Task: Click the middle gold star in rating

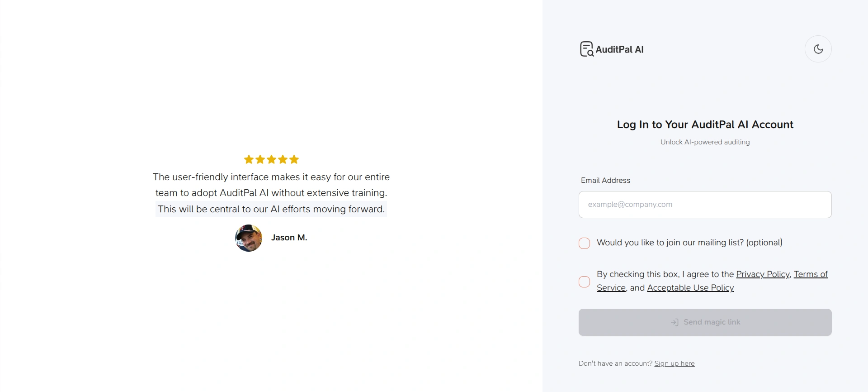Action: click(x=271, y=159)
